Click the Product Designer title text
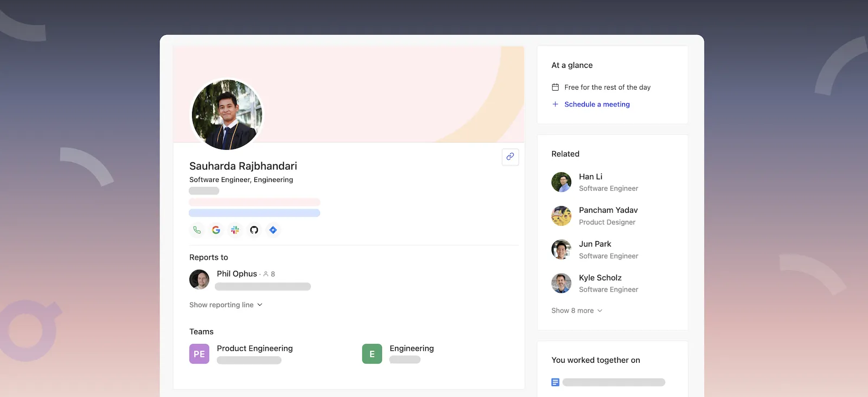 pyautogui.click(x=607, y=222)
